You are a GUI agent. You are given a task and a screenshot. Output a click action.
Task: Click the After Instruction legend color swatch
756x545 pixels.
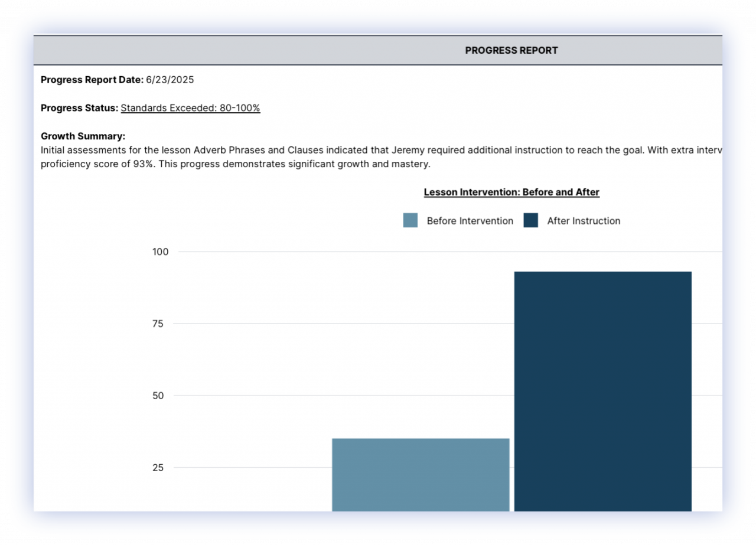(x=531, y=221)
